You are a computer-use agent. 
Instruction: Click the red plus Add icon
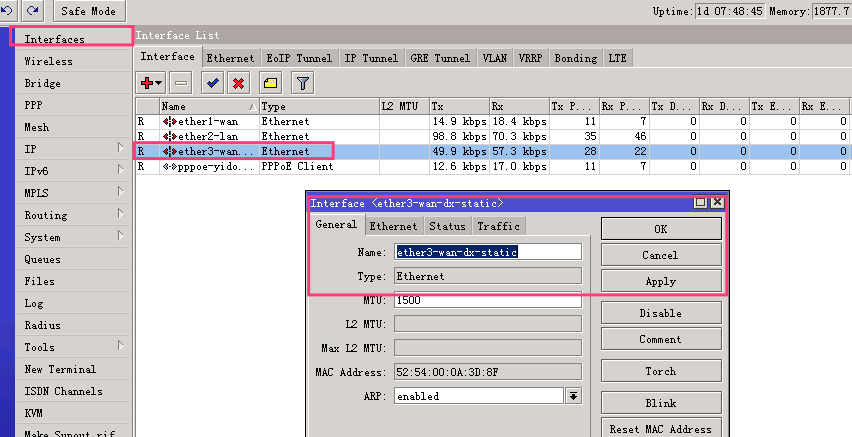tap(147, 83)
